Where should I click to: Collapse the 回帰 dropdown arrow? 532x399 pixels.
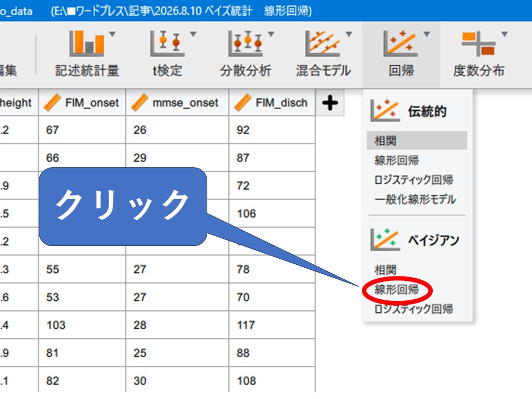coord(427,34)
